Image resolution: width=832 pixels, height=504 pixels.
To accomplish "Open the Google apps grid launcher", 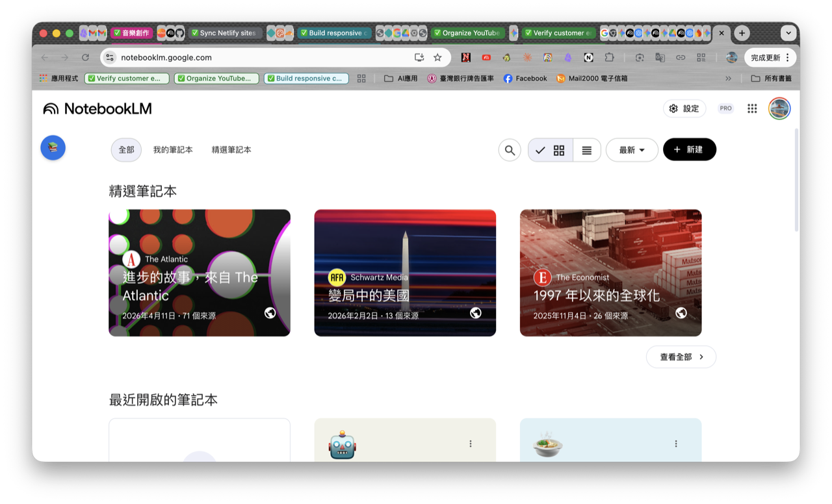I will click(752, 108).
